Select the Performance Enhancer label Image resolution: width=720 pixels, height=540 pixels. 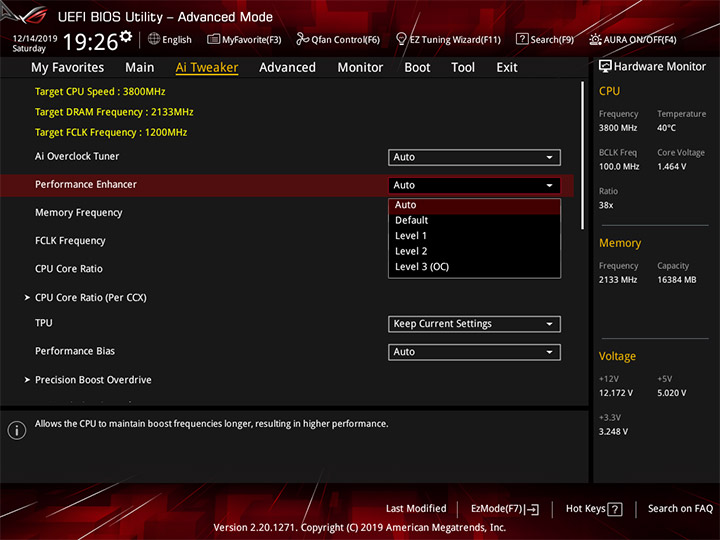coord(86,185)
